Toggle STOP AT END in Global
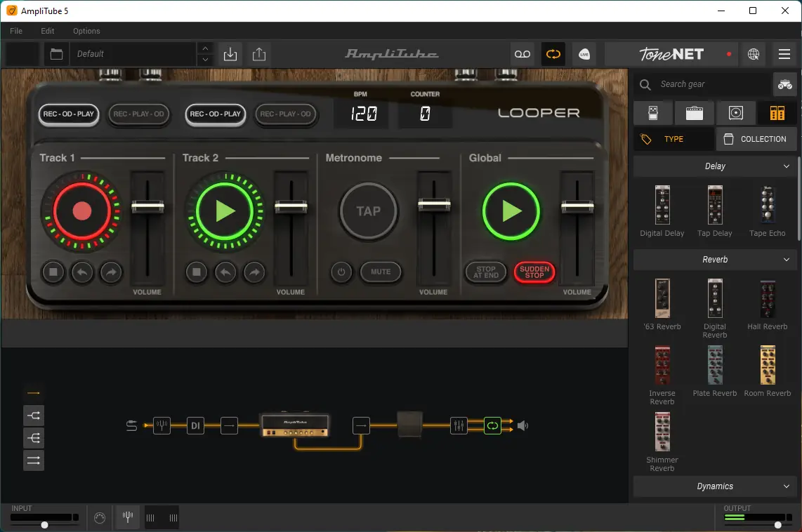Screen dimensions: 802x532 [x=486, y=272]
